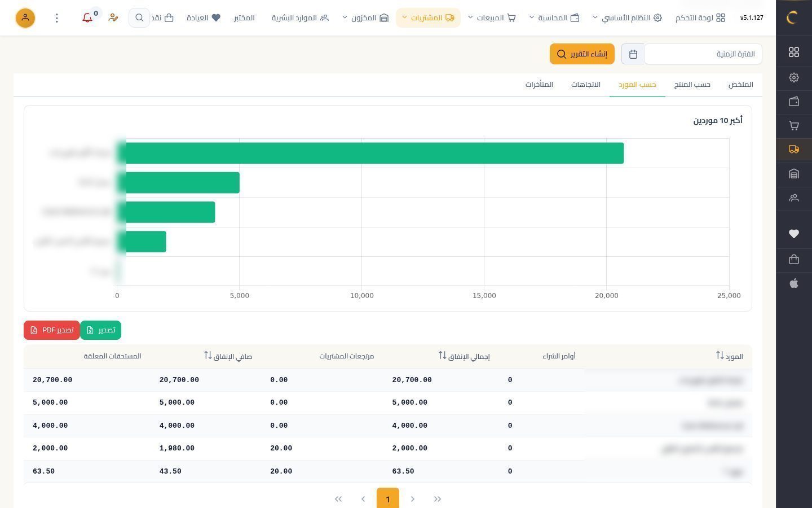Click the red تصدير PDF button
This screenshot has height=508, width=812.
tap(52, 330)
